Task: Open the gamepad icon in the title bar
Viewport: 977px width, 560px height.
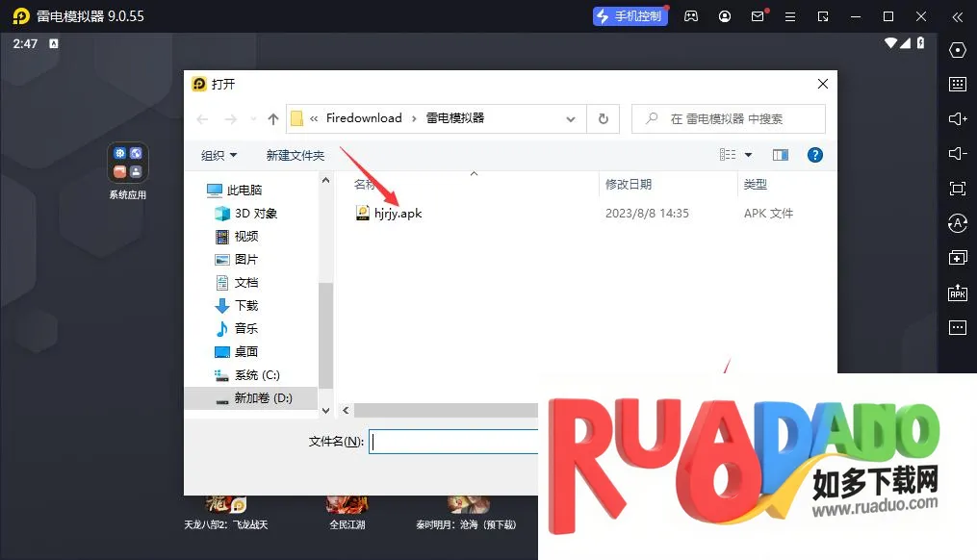Action: click(691, 16)
